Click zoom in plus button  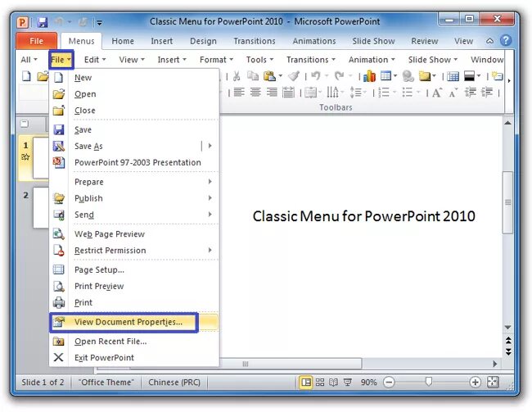pyautogui.click(x=475, y=383)
